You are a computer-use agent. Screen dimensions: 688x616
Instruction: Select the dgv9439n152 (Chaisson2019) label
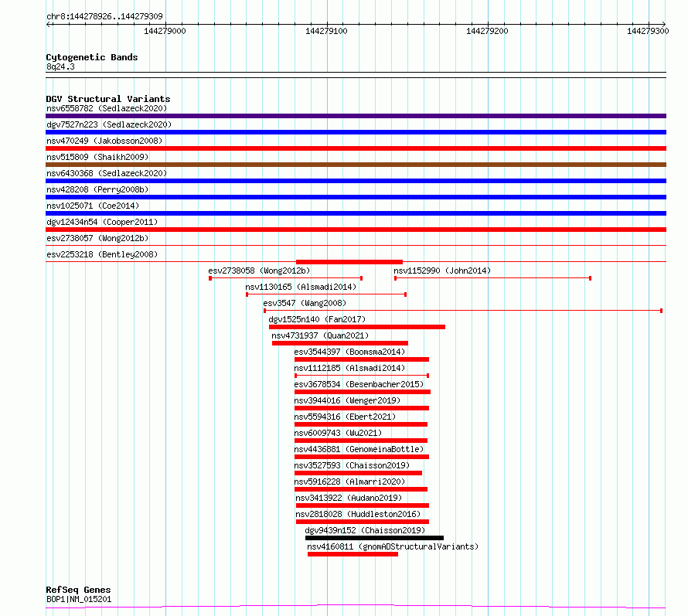coord(365,530)
